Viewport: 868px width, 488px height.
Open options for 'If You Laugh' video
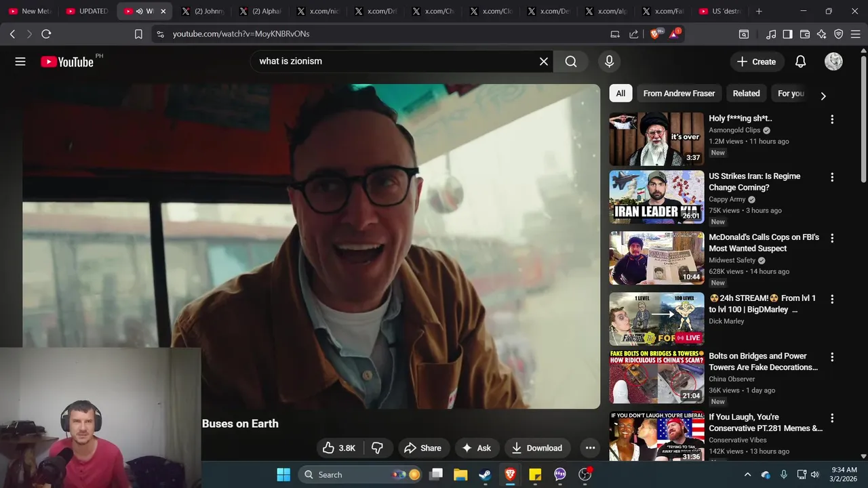tap(832, 418)
